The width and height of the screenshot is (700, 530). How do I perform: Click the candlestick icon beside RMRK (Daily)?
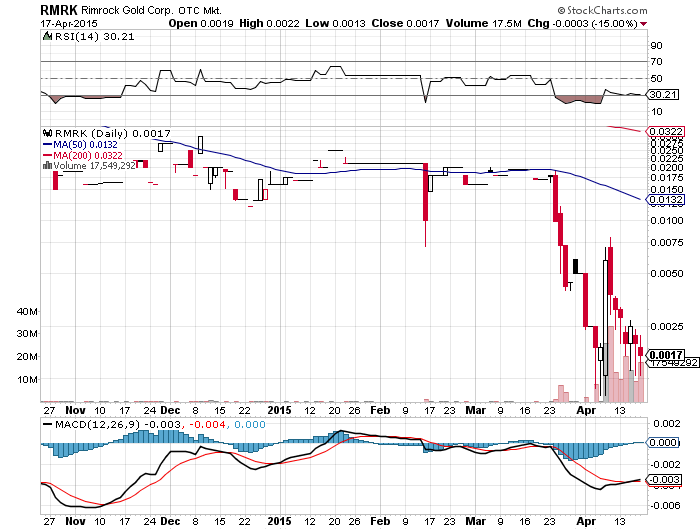47,133
